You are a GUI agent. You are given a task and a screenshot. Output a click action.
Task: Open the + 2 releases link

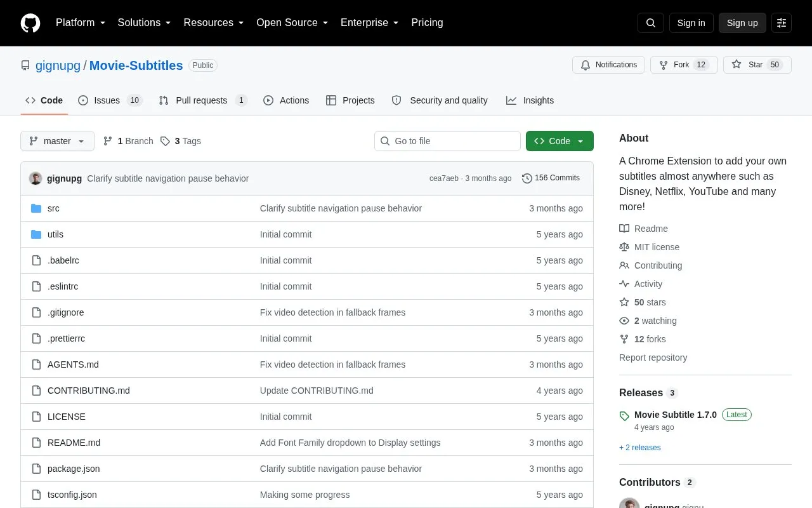640,448
